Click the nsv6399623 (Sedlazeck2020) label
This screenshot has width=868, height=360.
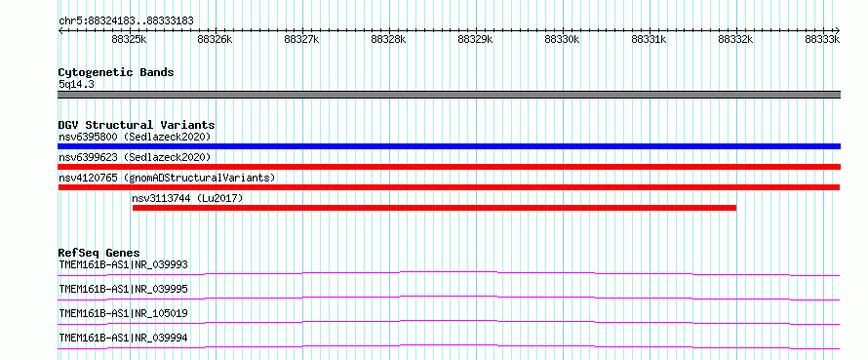click(x=135, y=157)
